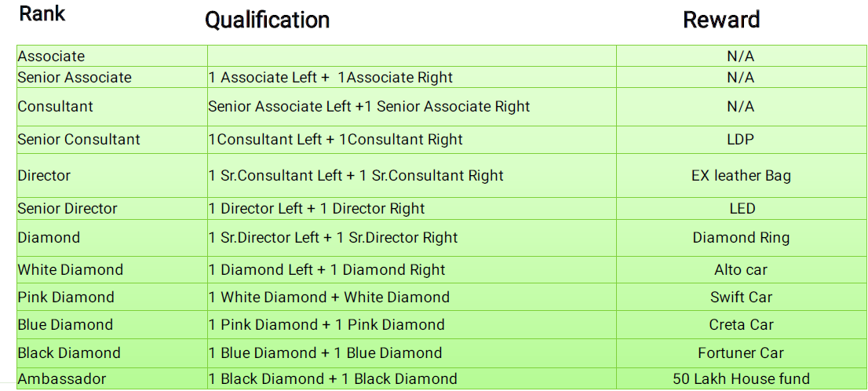Viewport: 868px width, 391px height.
Task: Select the Fortuner Car reward cell
Action: [740, 353]
